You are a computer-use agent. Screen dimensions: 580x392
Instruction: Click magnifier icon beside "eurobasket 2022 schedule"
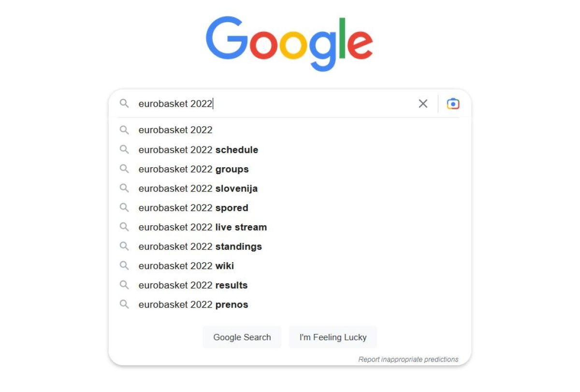(x=124, y=150)
